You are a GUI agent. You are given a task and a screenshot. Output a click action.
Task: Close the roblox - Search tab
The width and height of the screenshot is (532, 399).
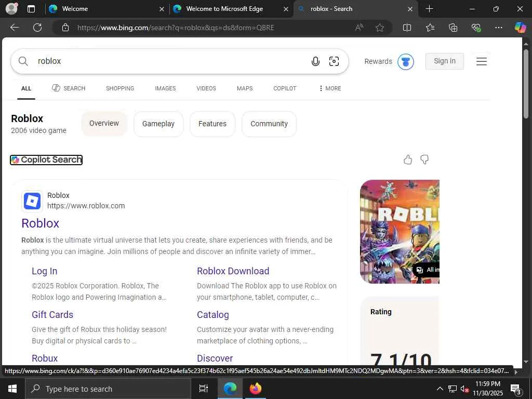[x=410, y=9]
